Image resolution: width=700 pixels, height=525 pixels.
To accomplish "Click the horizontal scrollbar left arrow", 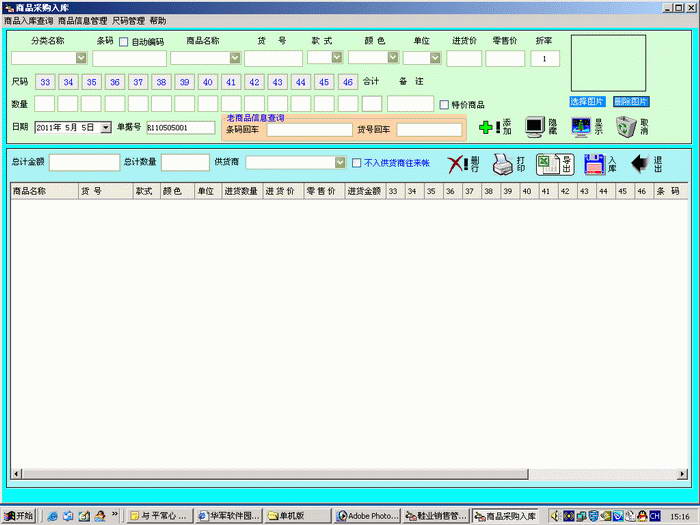I will [17, 474].
